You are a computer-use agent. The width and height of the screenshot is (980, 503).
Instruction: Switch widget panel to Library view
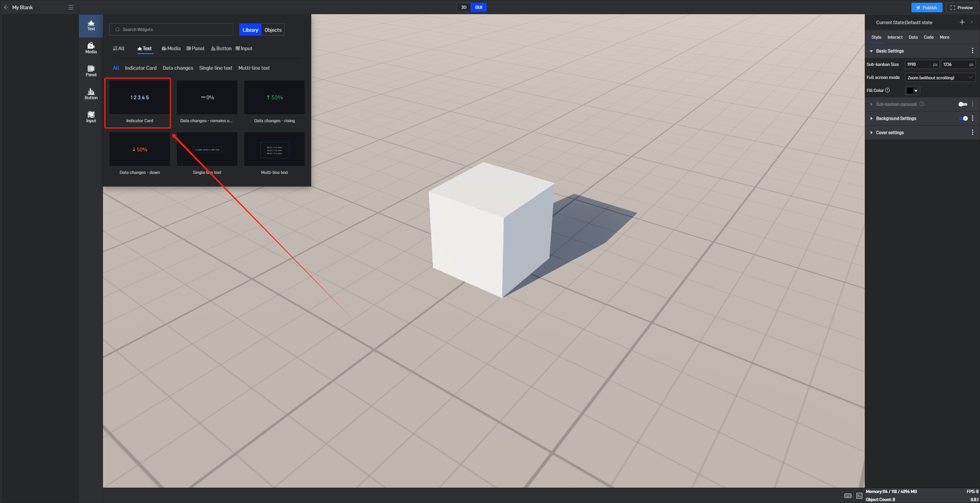tap(250, 30)
